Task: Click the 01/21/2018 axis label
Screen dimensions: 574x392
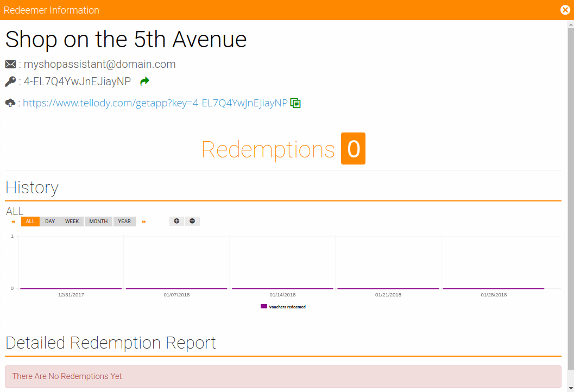Action: 388,295
